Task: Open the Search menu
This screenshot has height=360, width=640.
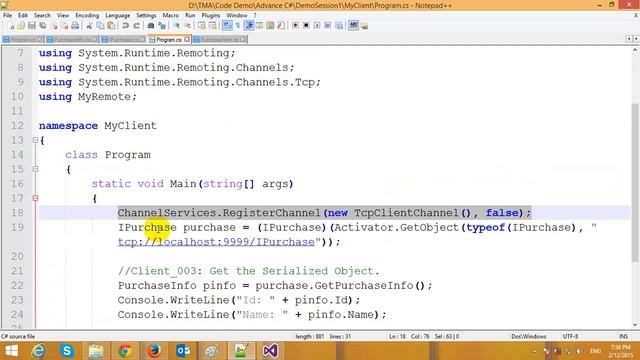Action: pos(42,15)
